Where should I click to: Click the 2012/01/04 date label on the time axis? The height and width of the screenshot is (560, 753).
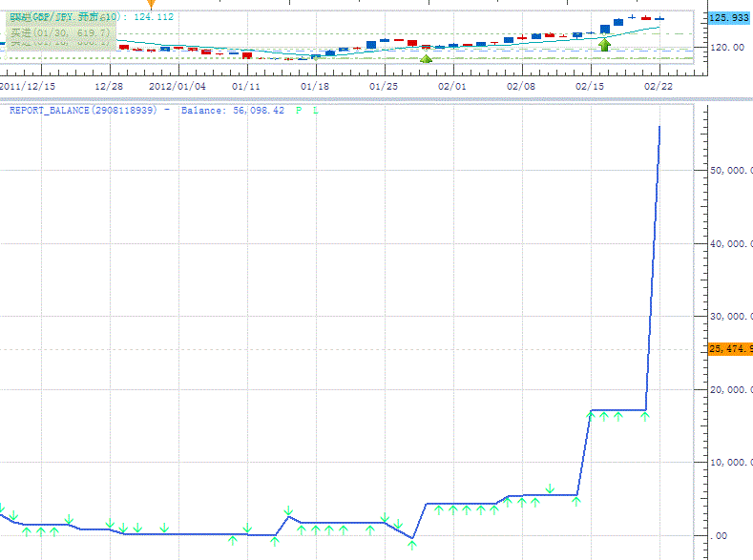tap(178, 86)
